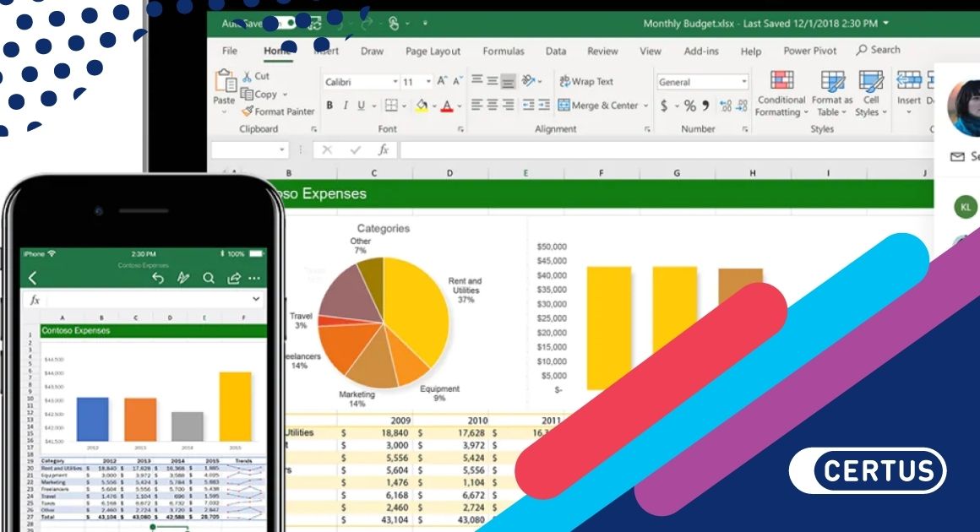Open the Power Pivot tab

click(x=810, y=52)
